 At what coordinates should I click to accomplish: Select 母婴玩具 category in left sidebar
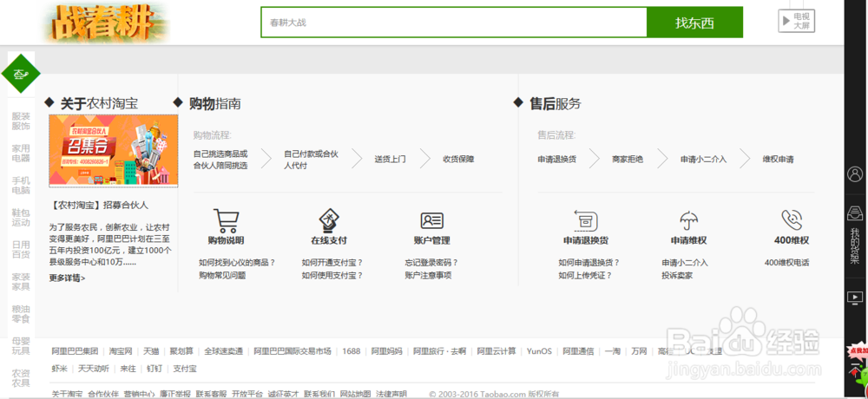click(21, 346)
